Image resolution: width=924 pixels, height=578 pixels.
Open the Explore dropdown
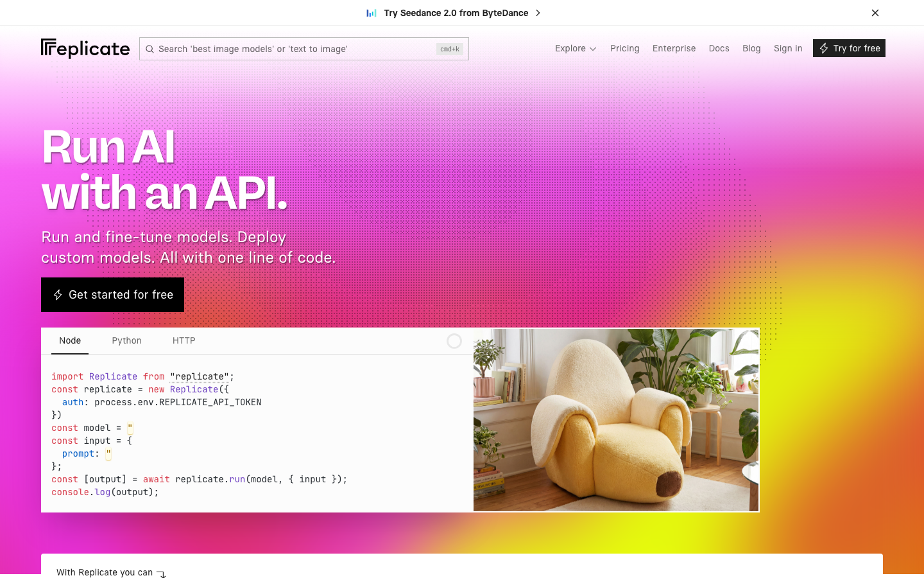click(575, 48)
